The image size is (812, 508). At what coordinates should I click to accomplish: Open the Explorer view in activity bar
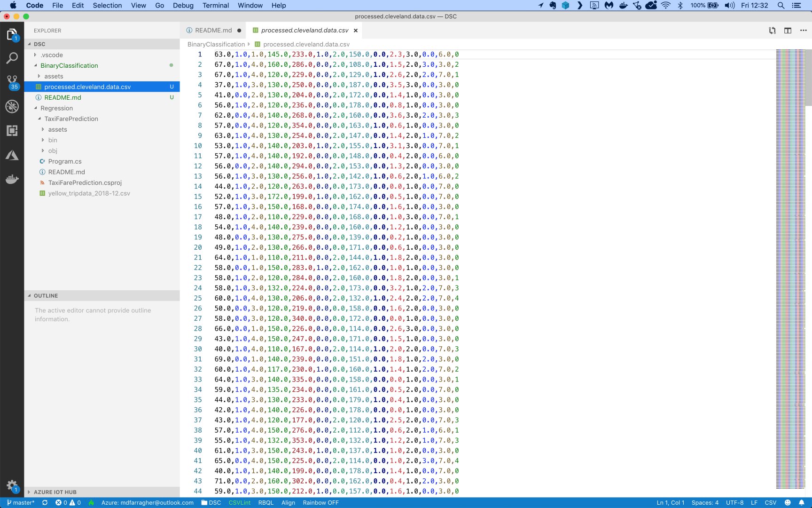tap(12, 34)
